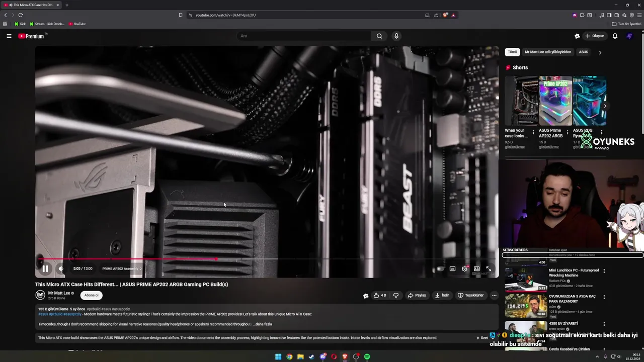Toggle the browser sidebar panel
644x362 pixels.
(x=609, y=15)
